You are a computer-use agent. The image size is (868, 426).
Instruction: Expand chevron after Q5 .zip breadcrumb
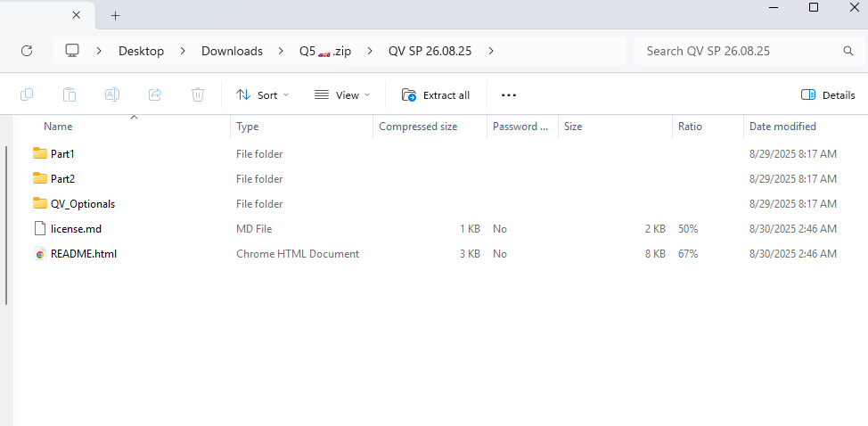370,51
